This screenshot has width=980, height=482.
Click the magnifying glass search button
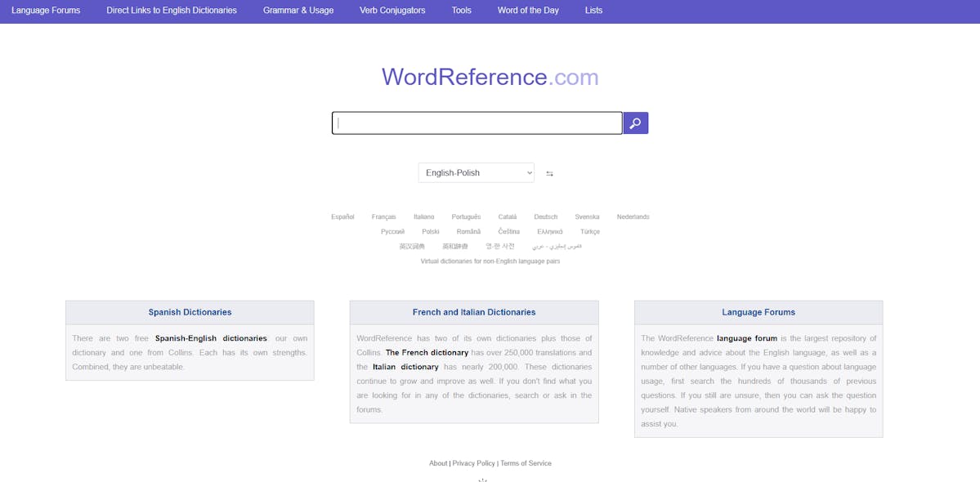636,123
